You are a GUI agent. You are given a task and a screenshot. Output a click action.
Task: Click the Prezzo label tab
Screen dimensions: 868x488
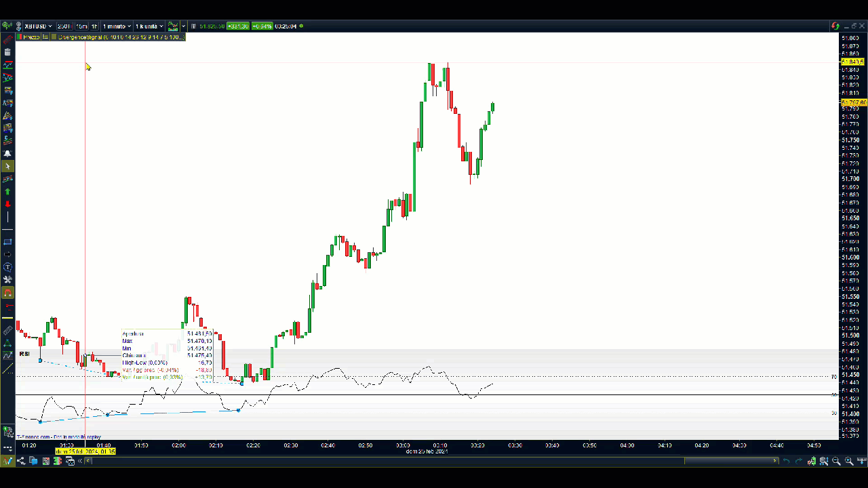click(x=31, y=37)
